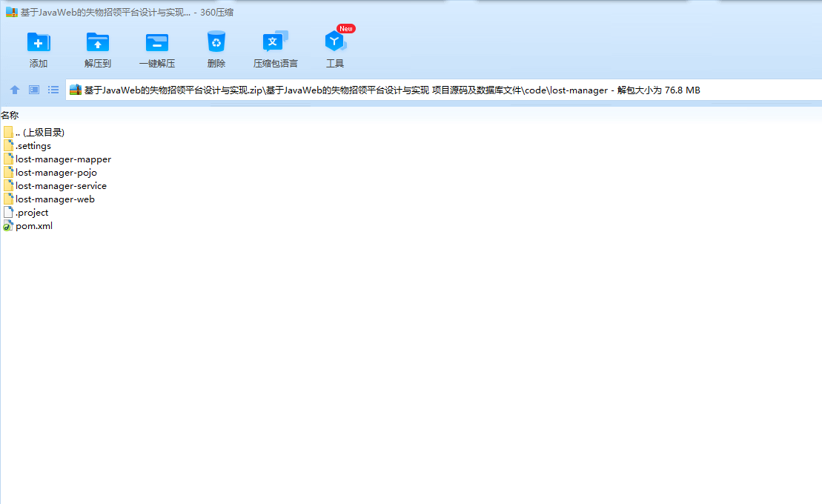The width and height of the screenshot is (822, 504).
Task: Click the 一键解压 one-click extract icon
Action: click(x=156, y=42)
